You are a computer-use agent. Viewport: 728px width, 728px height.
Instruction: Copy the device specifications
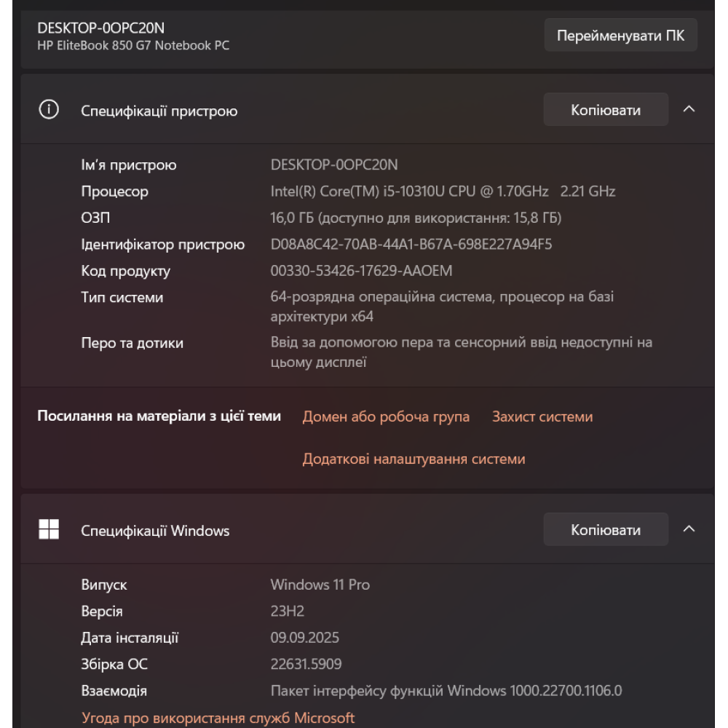pyautogui.click(x=606, y=110)
